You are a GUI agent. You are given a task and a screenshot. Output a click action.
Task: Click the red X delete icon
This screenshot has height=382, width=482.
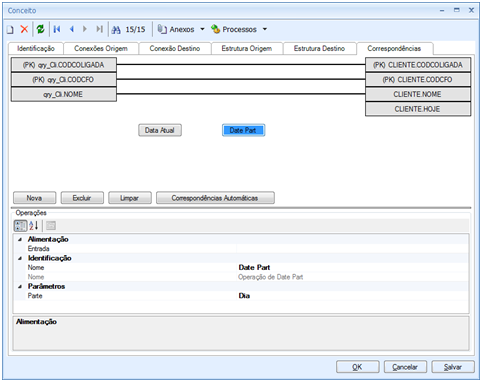click(24, 29)
